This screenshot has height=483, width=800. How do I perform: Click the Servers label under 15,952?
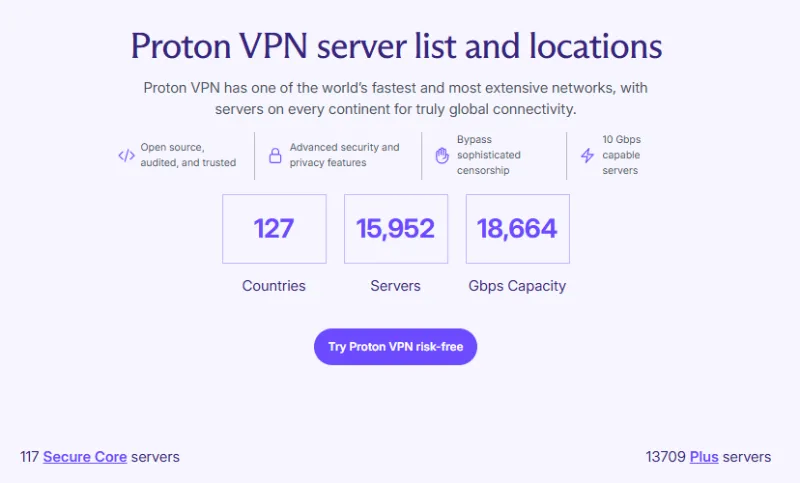pos(396,286)
